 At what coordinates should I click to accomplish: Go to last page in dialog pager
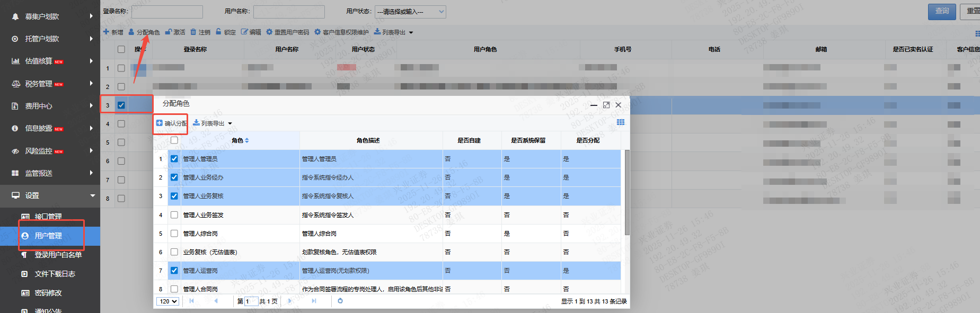314,301
